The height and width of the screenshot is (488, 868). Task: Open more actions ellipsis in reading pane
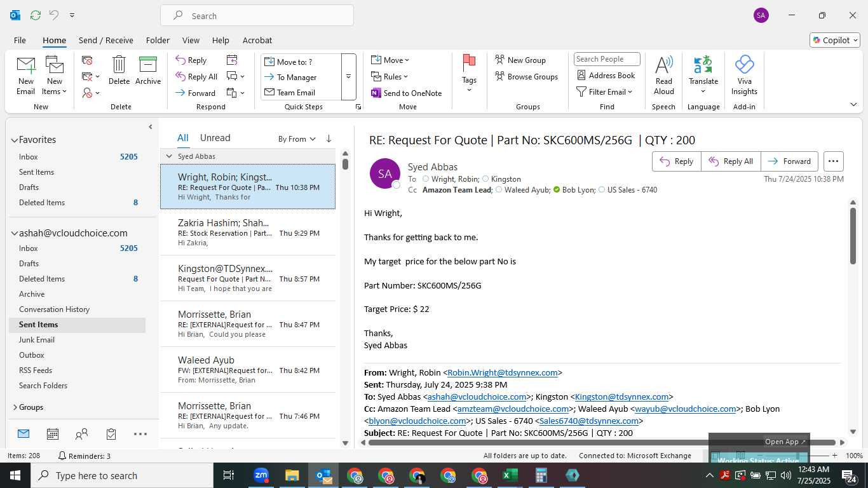[833, 161]
